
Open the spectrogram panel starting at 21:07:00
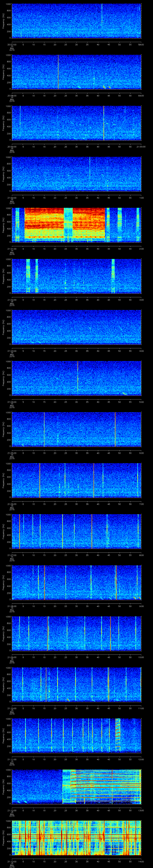pos(76,531)
